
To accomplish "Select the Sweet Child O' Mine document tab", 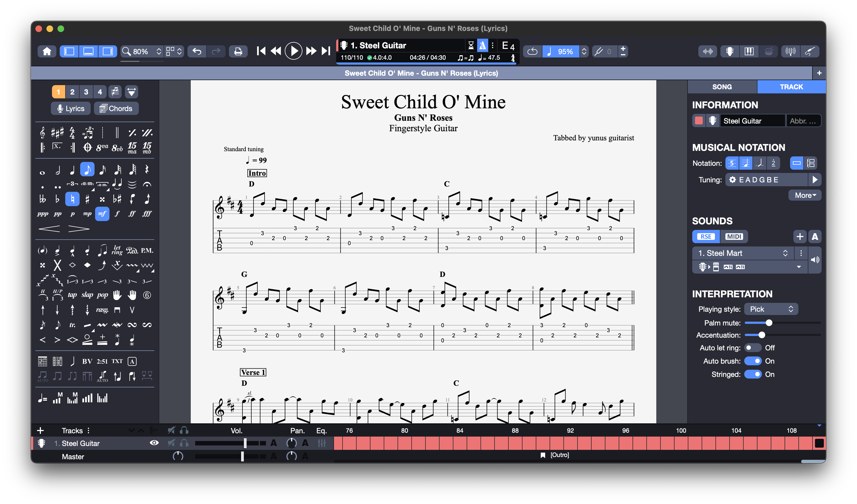I will [421, 73].
